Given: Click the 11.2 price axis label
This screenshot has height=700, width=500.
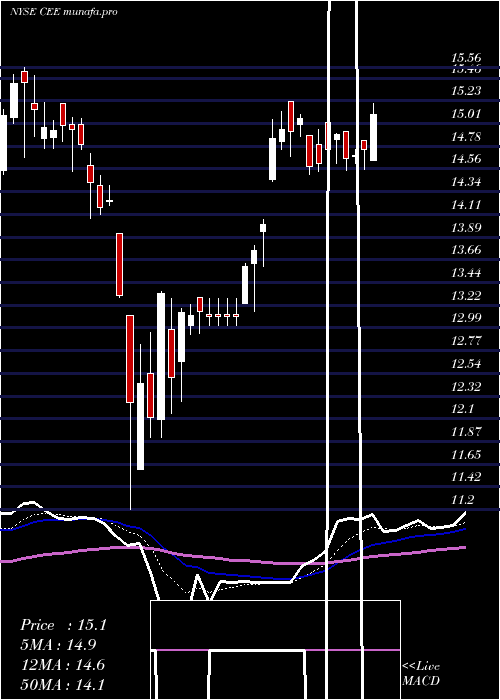Looking at the screenshot, I should tap(462, 500).
